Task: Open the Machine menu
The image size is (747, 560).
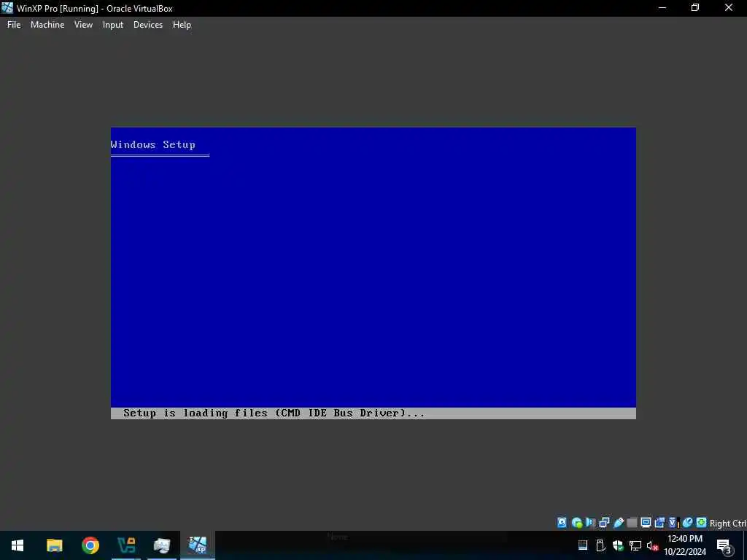Action: 47,25
